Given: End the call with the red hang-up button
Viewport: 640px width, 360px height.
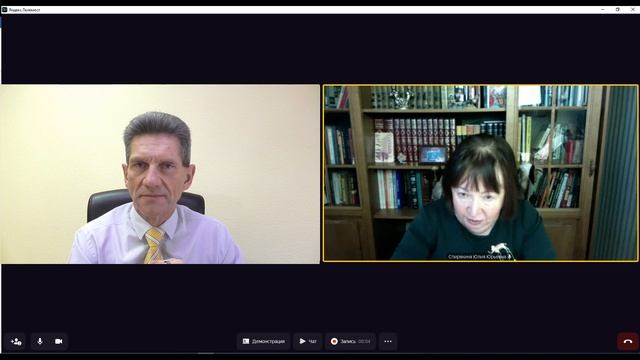Looking at the screenshot, I should click(x=628, y=341).
